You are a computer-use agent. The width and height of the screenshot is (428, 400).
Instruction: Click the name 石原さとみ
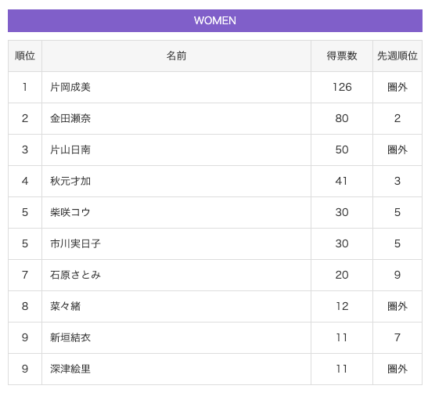(75, 275)
